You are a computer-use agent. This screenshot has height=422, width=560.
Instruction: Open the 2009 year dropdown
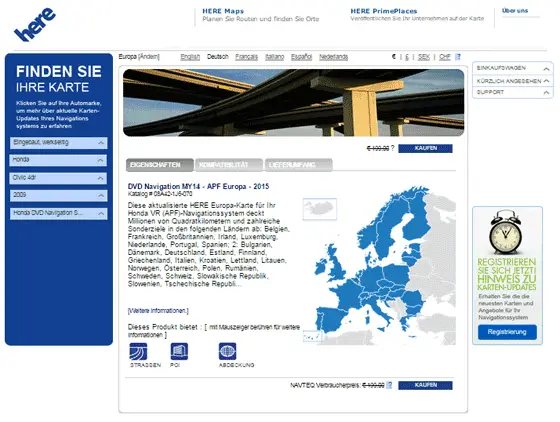pyautogui.click(x=58, y=195)
